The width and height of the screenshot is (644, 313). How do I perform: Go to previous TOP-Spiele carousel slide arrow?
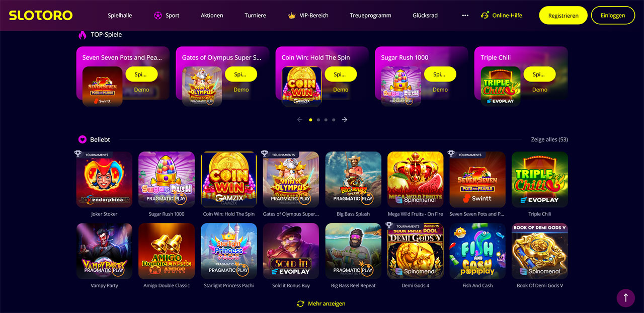(x=300, y=120)
